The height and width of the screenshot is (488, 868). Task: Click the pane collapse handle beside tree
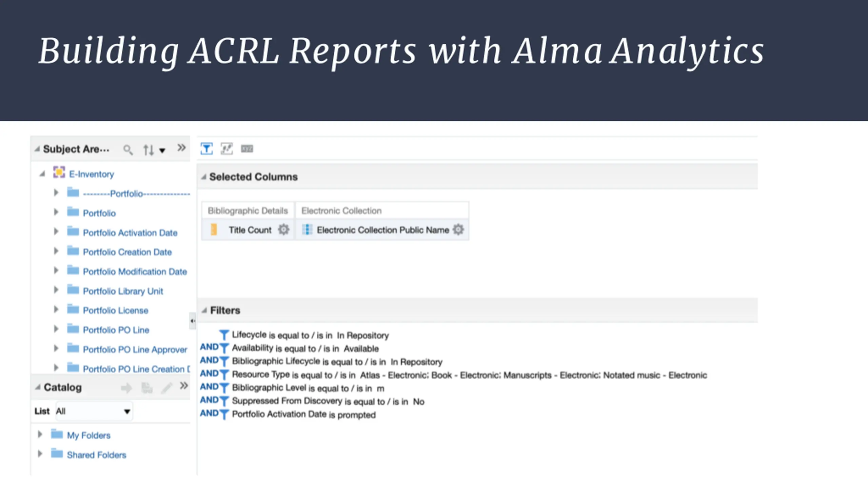[193, 321]
